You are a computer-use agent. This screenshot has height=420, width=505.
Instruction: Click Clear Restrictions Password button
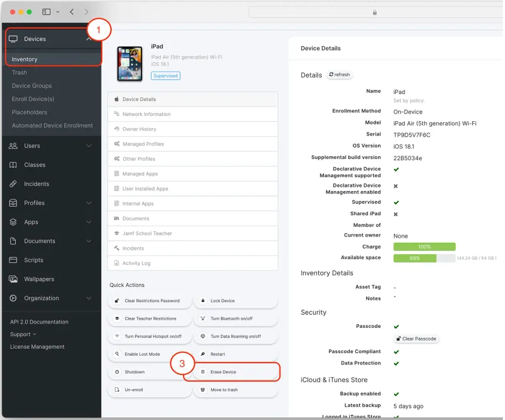[150, 301]
